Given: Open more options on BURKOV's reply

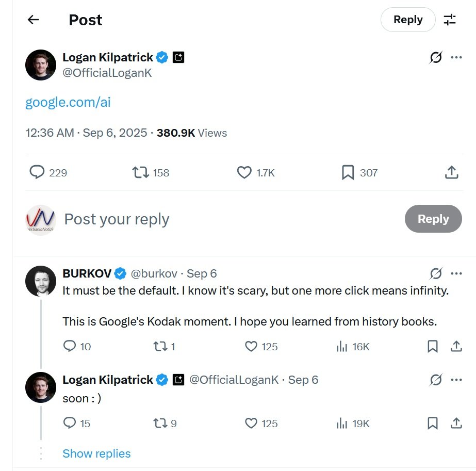Looking at the screenshot, I should tap(456, 273).
